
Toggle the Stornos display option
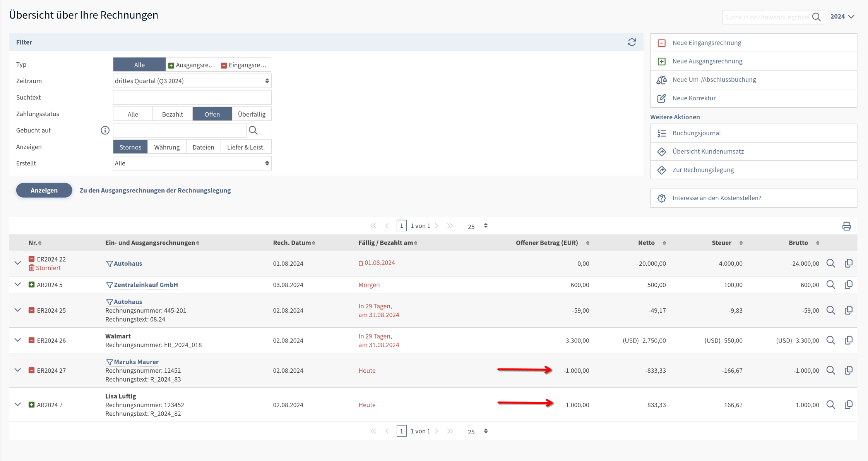coord(130,147)
